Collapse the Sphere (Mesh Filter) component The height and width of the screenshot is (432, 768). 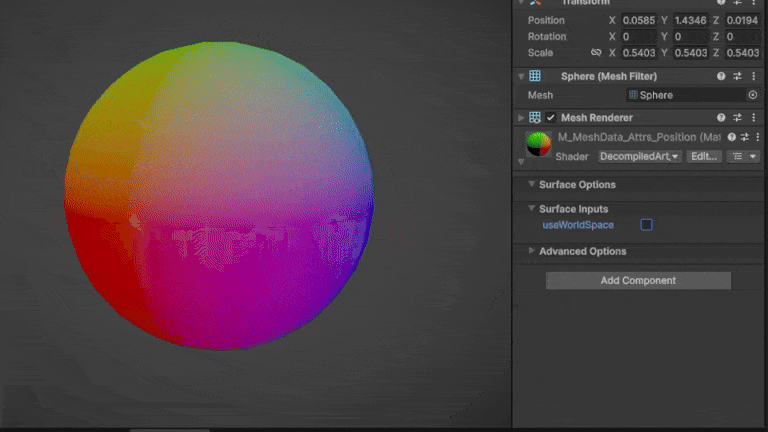521,76
